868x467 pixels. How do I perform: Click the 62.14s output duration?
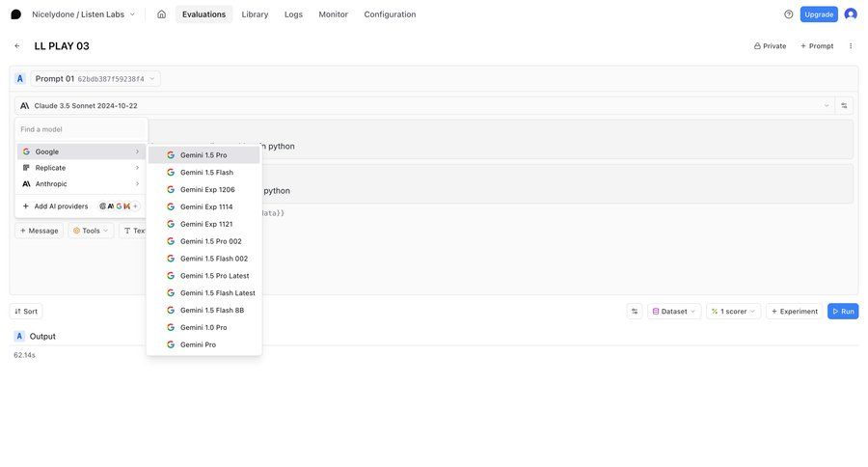[x=24, y=355]
